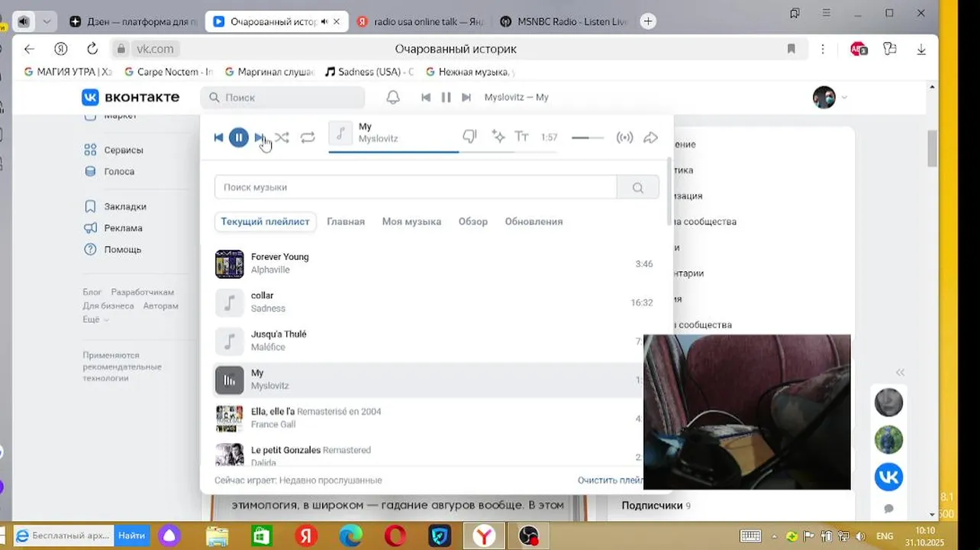Switch to the Обновления tab
Screen dimensions: 980x550
pos(534,222)
